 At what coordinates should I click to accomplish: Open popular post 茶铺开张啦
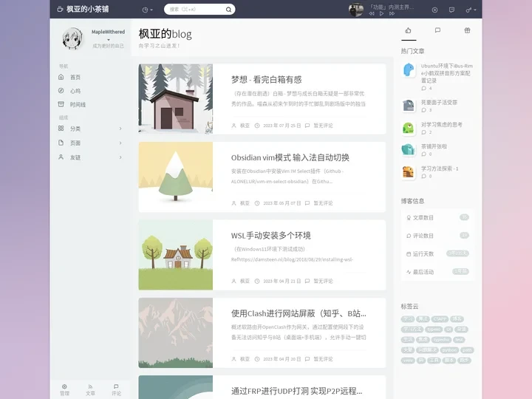(434, 146)
